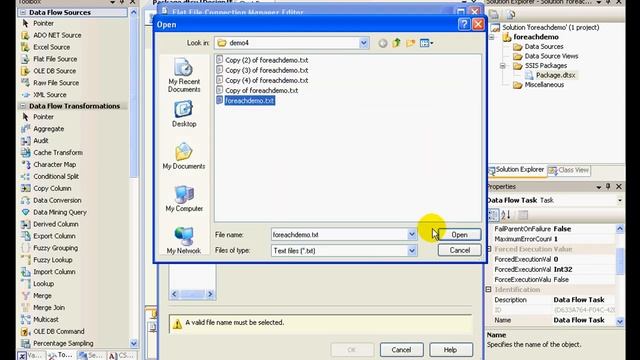Screen dimensions: 640x360
Task: Choose the Aggregate transformation
Action: point(48,129)
